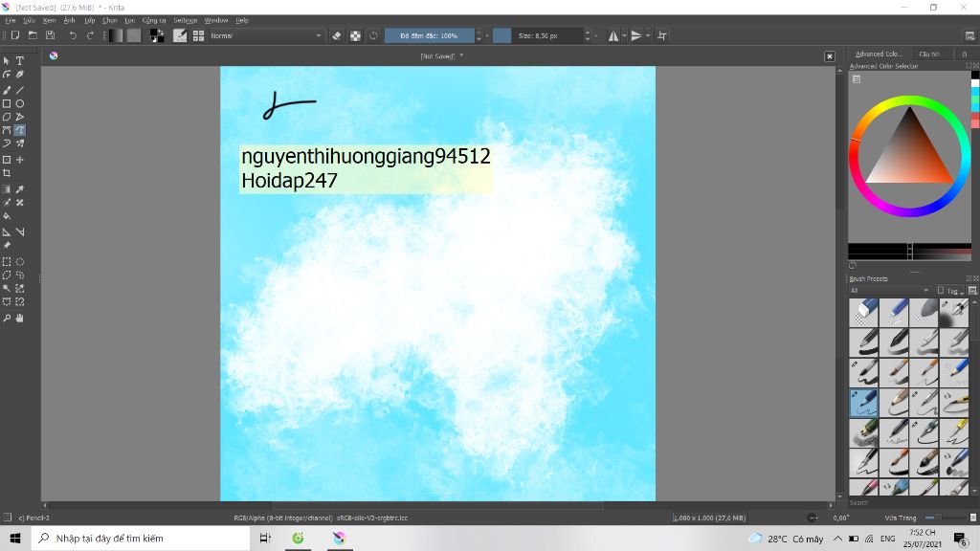Image resolution: width=980 pixels, height=551 pixels.
Task: Select the Rectangular Selection tool
Action: click(7, 261)
